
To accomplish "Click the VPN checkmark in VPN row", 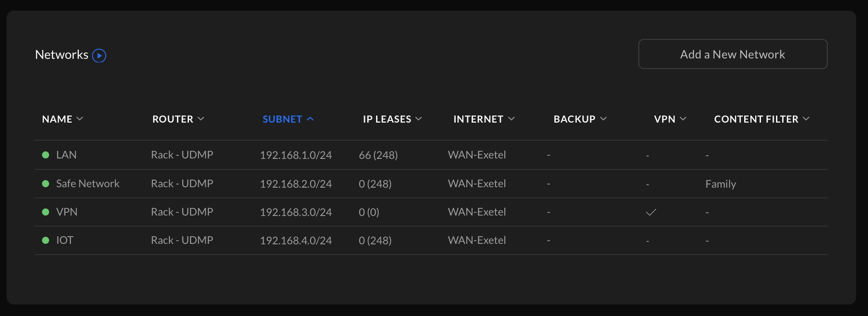I will (651, 212).
